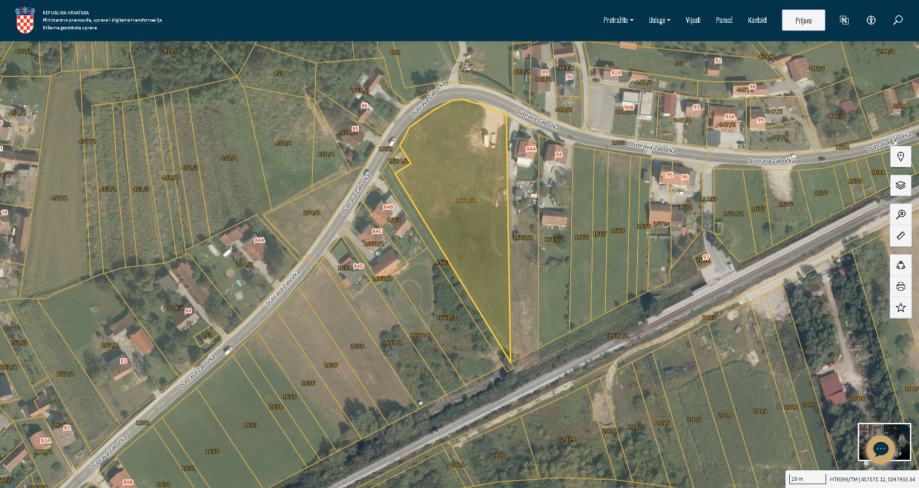919x488 pixels.
Task: Click house number marker 64B
Action: click(x=387, y=207)
